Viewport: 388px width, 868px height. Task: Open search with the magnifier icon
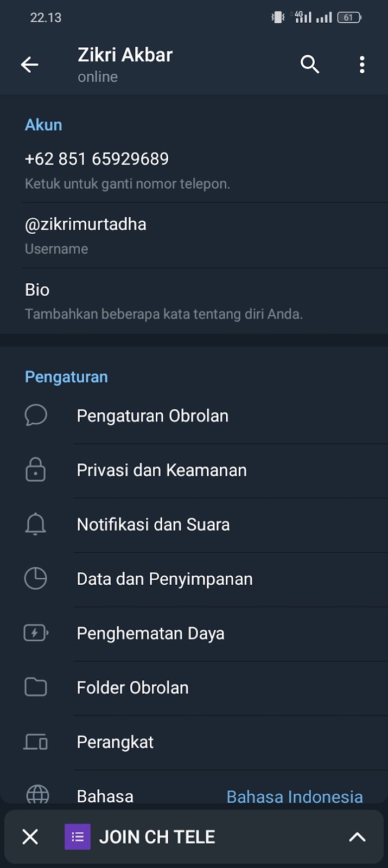coord(310,65)
